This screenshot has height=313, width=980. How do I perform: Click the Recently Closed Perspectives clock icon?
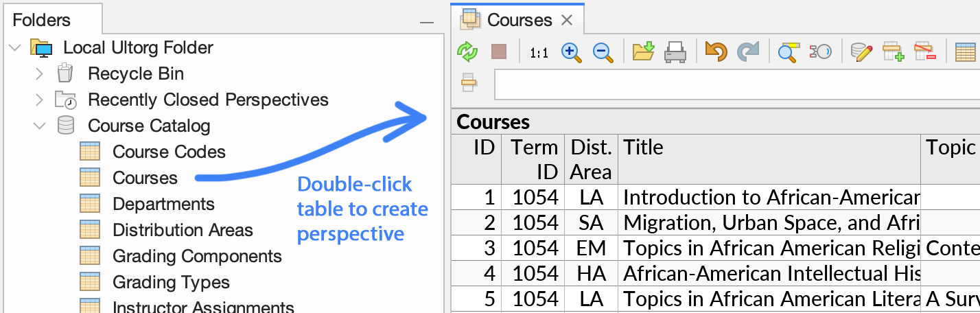click(x=66, y=100)
